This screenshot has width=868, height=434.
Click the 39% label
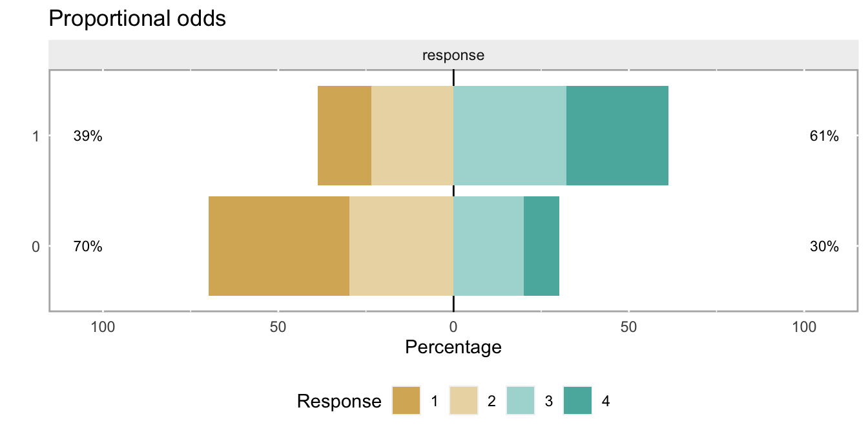click(x=87, y=136)
